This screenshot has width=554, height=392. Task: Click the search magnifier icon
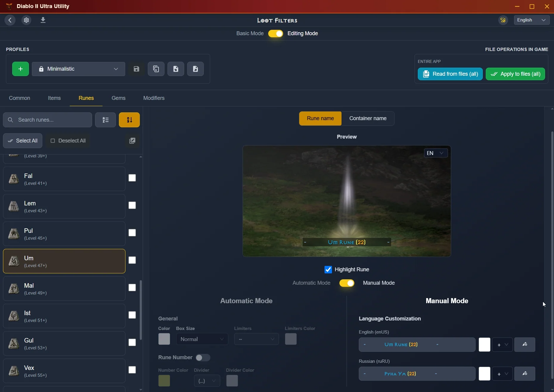tap(10, 120)
